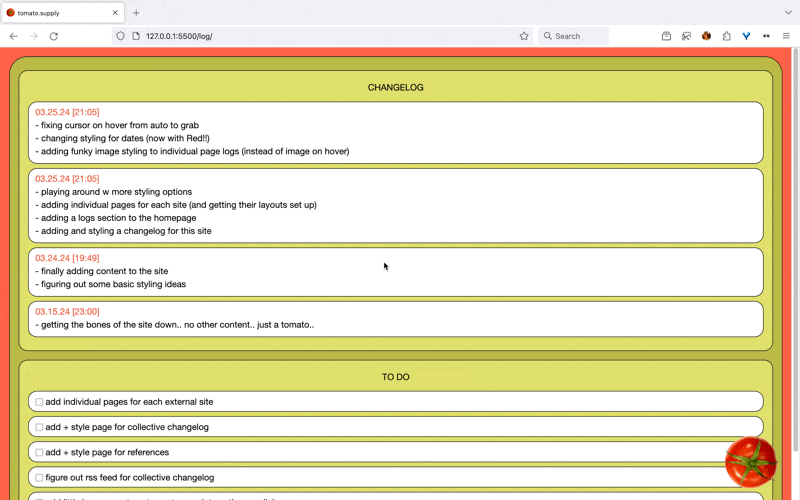Click the browser back arrow
Viewport: 800px width, 500px height.
pos(14,36)
